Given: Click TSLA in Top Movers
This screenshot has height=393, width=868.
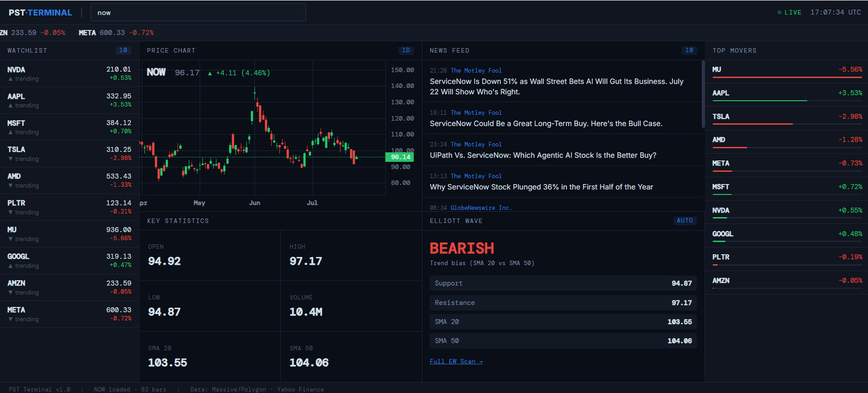Looking at the screenshot, I should (787, 118).
